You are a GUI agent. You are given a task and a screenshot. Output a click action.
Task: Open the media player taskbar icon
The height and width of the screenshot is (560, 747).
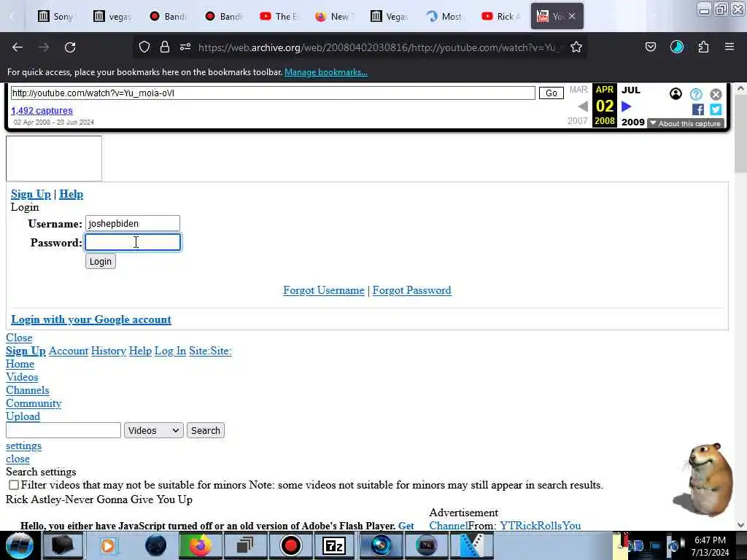tap(108, 545)
